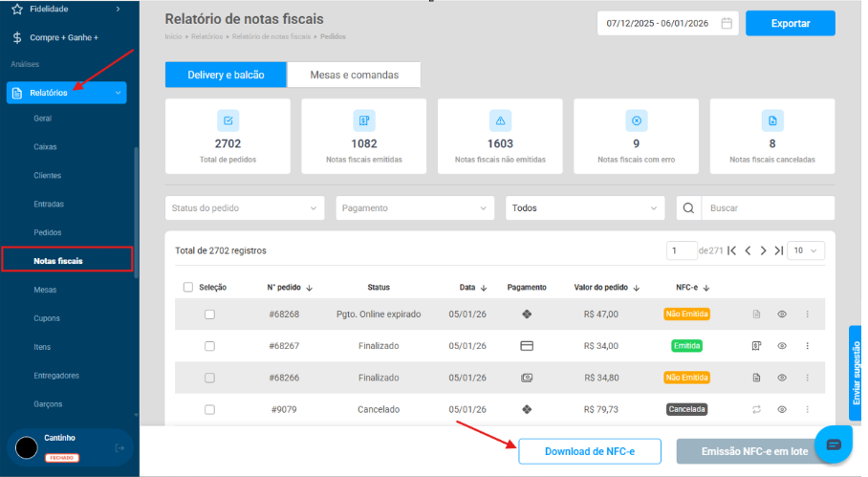
Task: Click the reprocess arrows icon for order #9079
Action: tap(756, 409)
